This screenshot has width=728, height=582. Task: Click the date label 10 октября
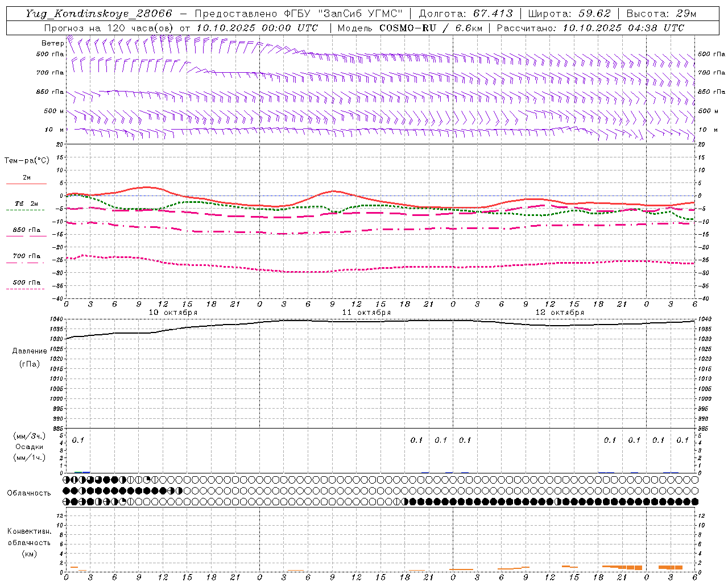pyautogui.click(x=173, y=313)
